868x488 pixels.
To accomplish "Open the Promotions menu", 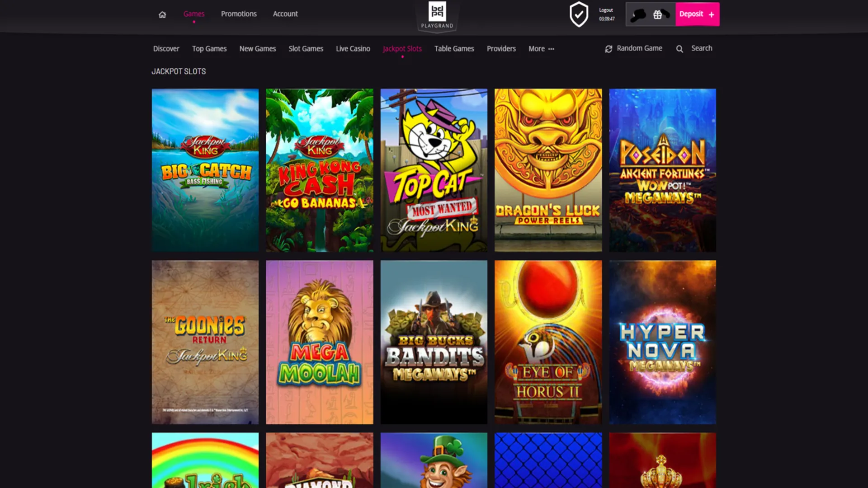I will 239,14.
